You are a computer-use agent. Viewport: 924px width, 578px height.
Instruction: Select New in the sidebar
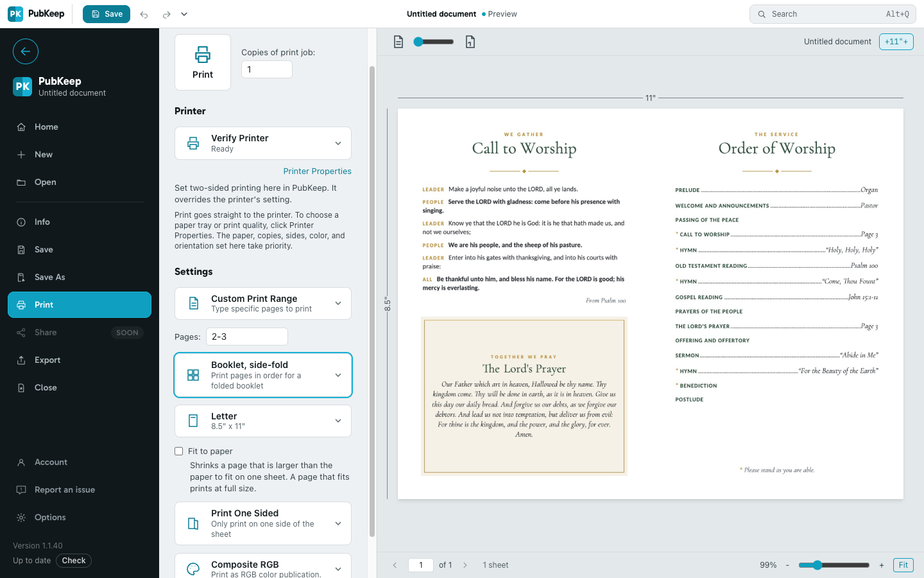tap(80, 155)
